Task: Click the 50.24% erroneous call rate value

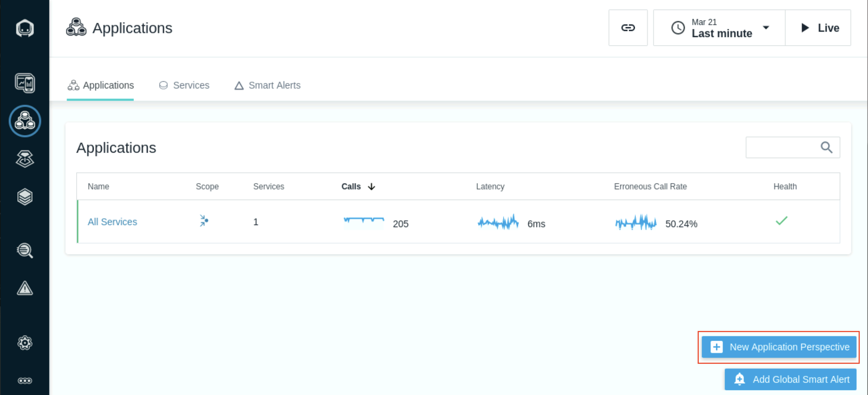Action: coord(681,224)
